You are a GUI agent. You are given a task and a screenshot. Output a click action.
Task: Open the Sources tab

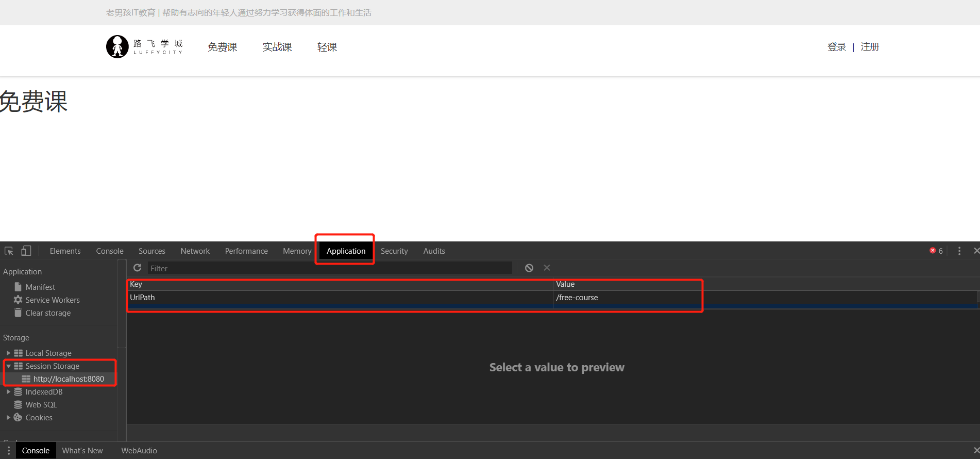tap(152, 251)
